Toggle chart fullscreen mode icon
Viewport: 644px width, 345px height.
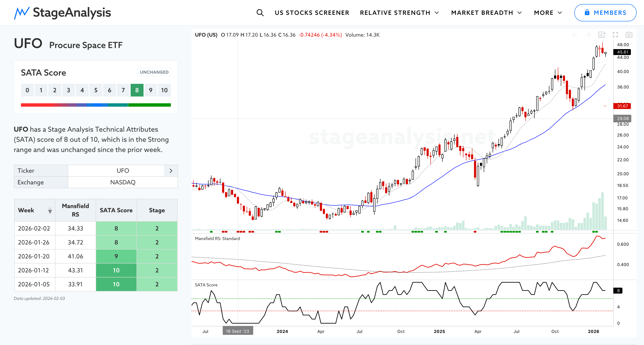615,35
